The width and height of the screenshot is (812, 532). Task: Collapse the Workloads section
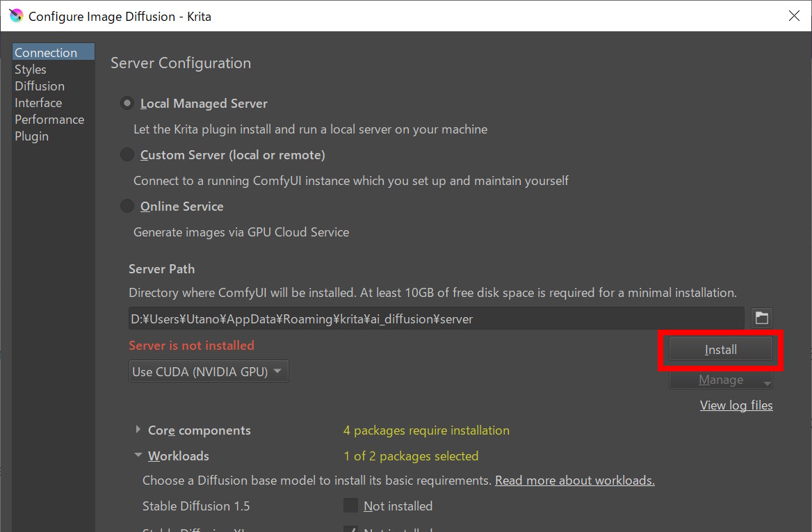point(138,456)
